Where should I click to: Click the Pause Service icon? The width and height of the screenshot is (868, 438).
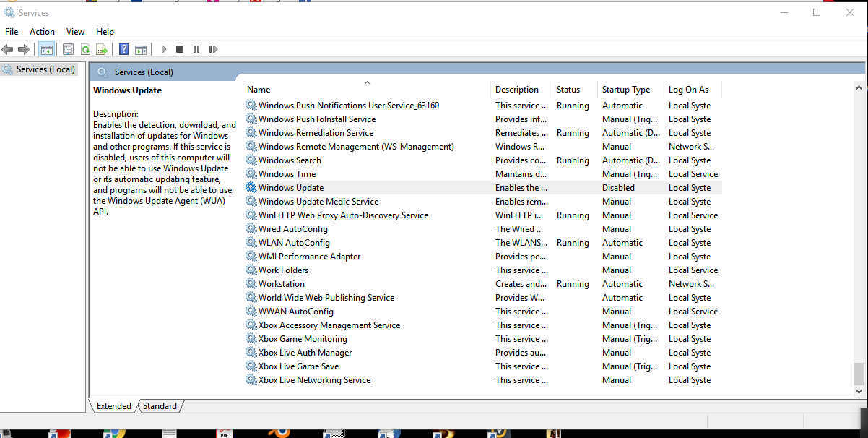(196, 49)
